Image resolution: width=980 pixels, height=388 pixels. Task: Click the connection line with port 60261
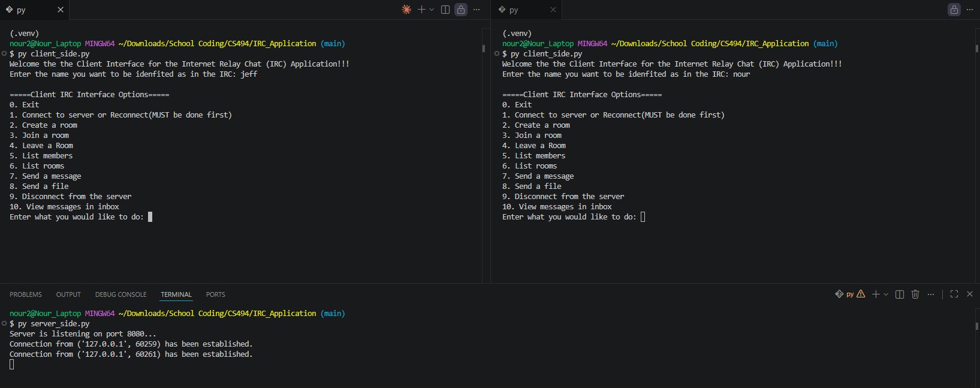point(131,354)
